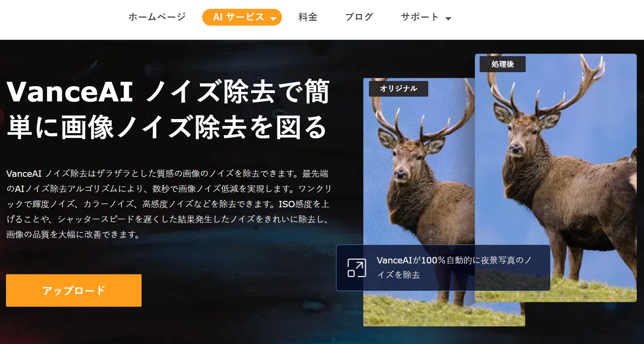Expand the サポート dropdown arrow
Image resolution: width=644 pixels, height=344 pixels.
pos(448,18)
